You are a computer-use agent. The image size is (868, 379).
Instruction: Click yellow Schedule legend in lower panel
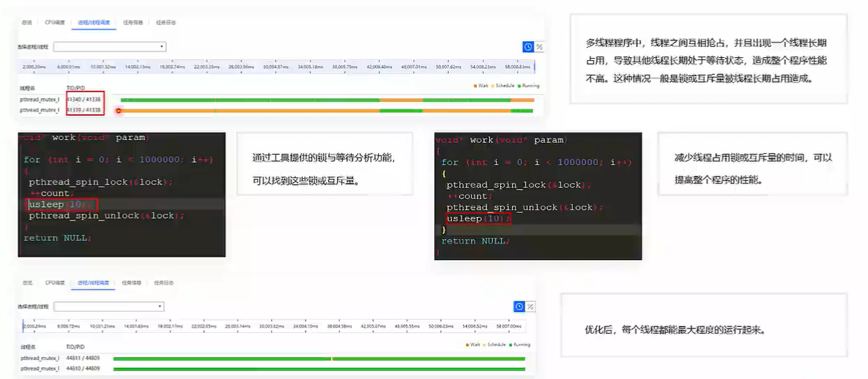[x=494, y=345]
